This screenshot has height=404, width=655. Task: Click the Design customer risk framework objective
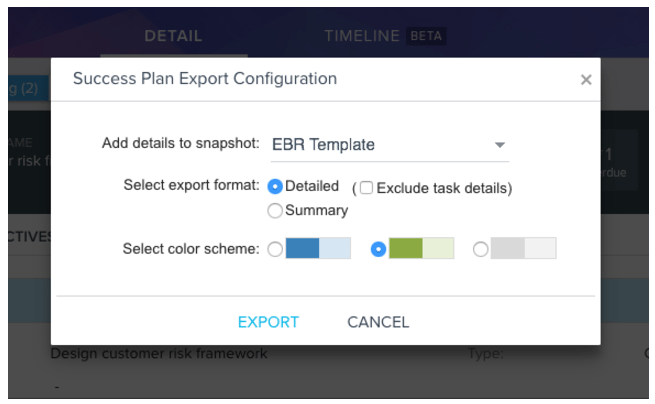[159, 353]
